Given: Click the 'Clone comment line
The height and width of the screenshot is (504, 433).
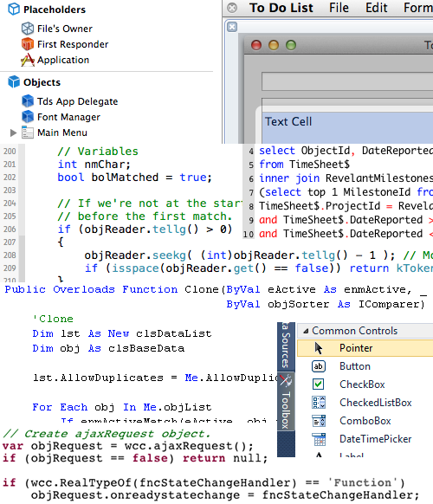Looking at the screenshot, I should coord(53,319).
